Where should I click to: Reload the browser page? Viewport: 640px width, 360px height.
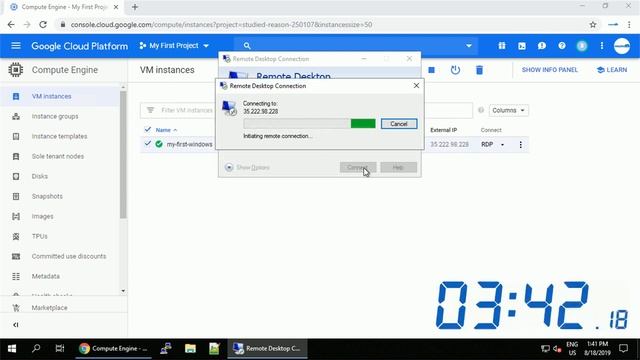[43, 24]
